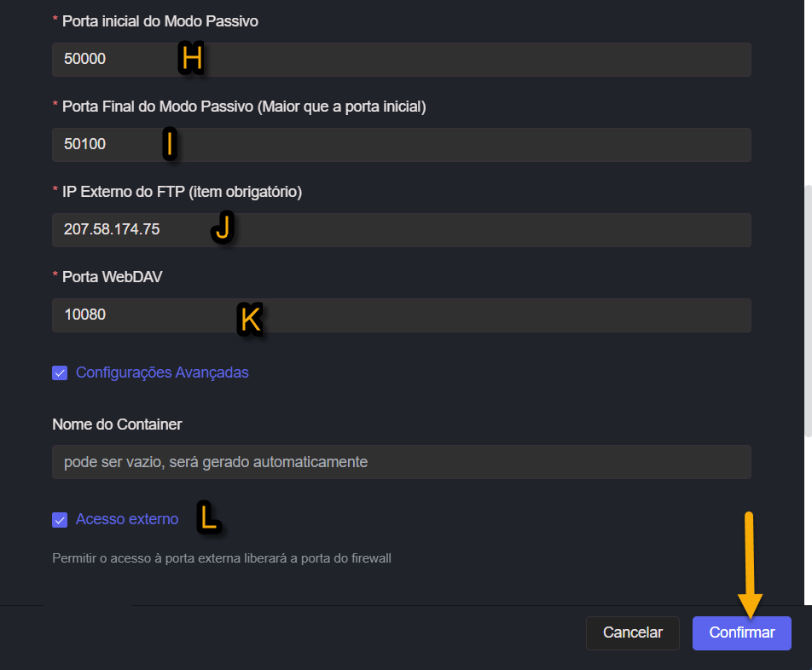Click the Porta inicial do Modo Passivo field
812x670 pixels.
coord(401,60)
